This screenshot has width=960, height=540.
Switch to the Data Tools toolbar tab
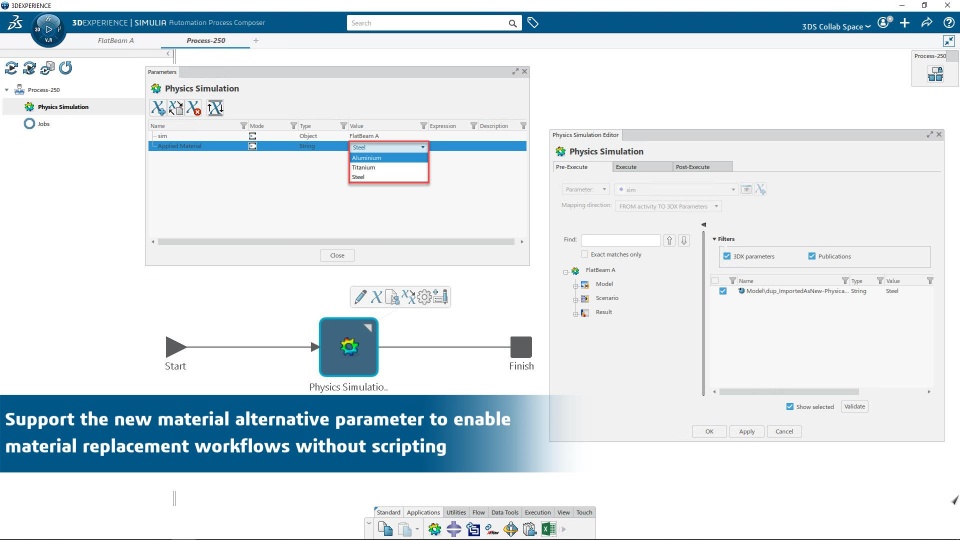504,512
